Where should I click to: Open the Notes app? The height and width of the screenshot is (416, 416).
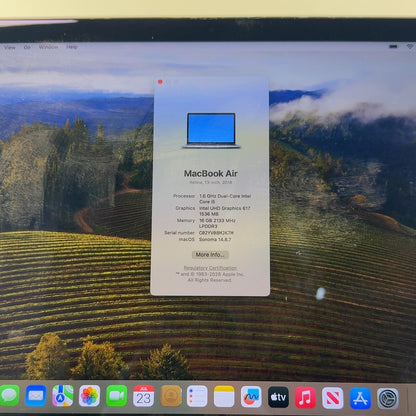tap(224, 396)
